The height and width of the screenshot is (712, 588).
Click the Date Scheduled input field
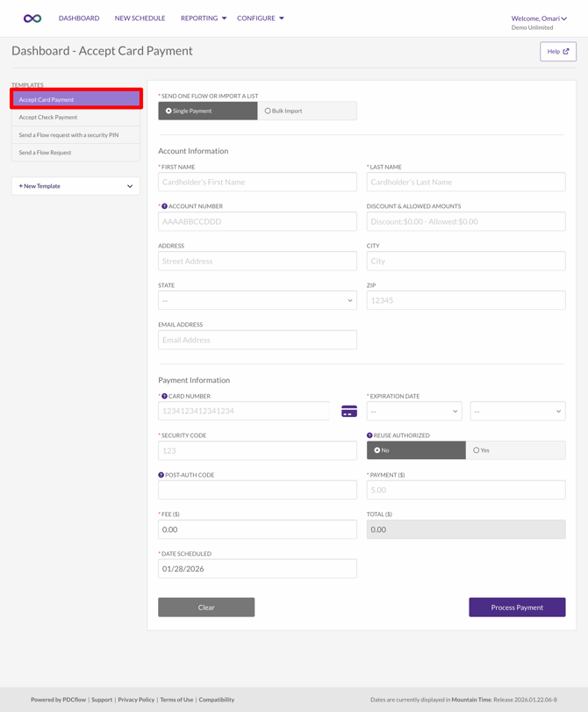pyautogui.click(x=257, y=568)
